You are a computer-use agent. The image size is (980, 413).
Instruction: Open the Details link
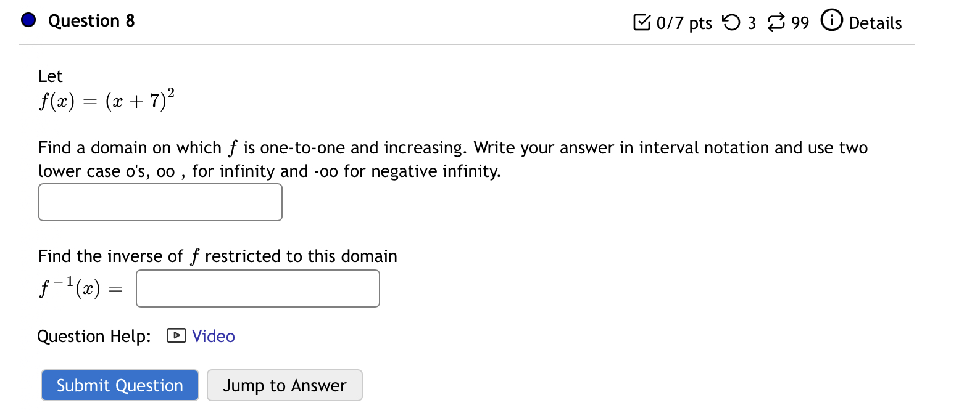tap(874, 23)
